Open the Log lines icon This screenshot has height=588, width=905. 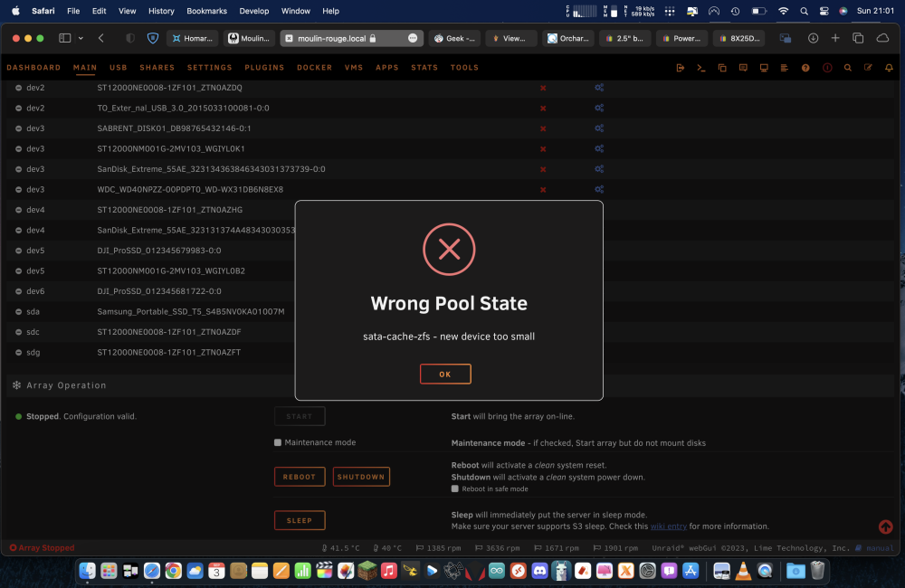point(785,68)
